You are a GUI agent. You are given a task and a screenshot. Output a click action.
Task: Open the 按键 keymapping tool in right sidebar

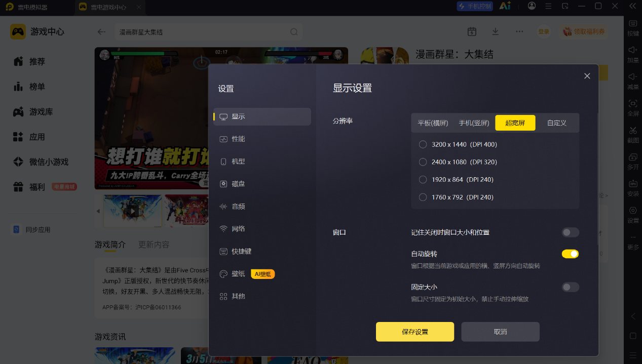(633, 28)
